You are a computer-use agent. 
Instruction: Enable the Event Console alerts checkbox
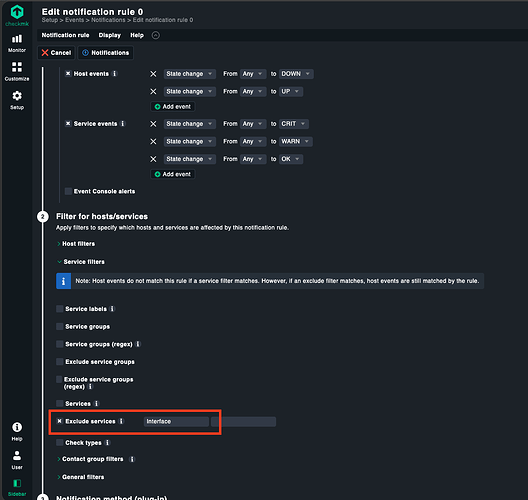point(68,191)
